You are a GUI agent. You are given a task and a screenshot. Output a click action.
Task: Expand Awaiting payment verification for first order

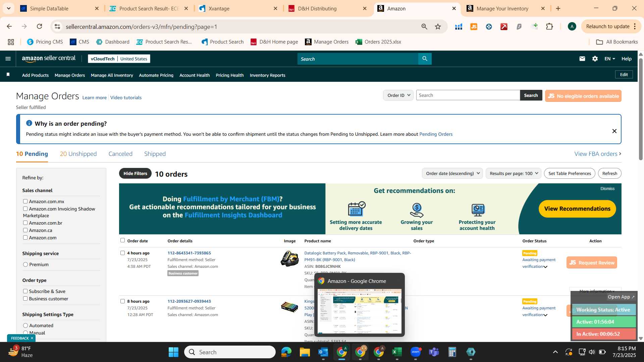(545, 267)
